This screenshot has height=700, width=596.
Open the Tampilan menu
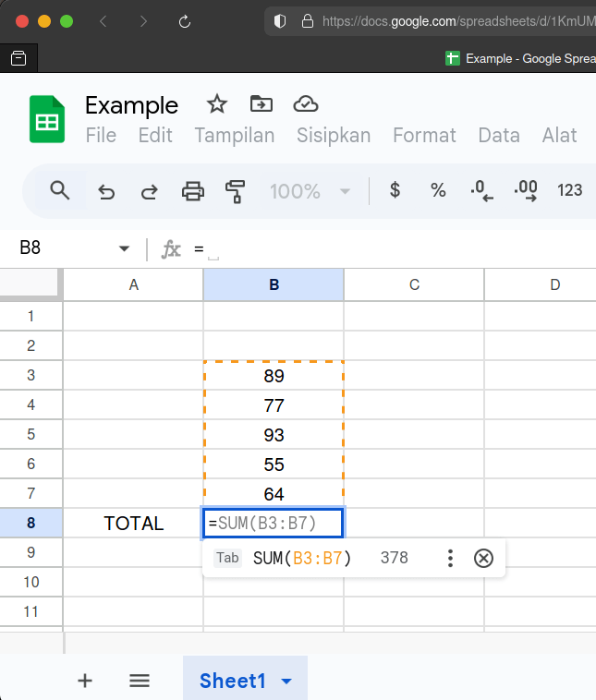coord(235,135)
